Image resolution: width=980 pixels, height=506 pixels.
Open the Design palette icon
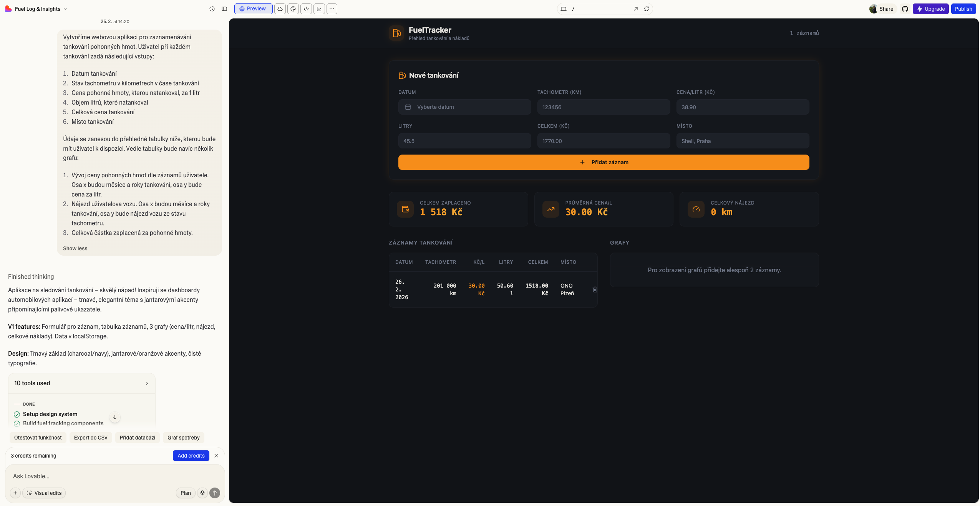click(293, 9)
